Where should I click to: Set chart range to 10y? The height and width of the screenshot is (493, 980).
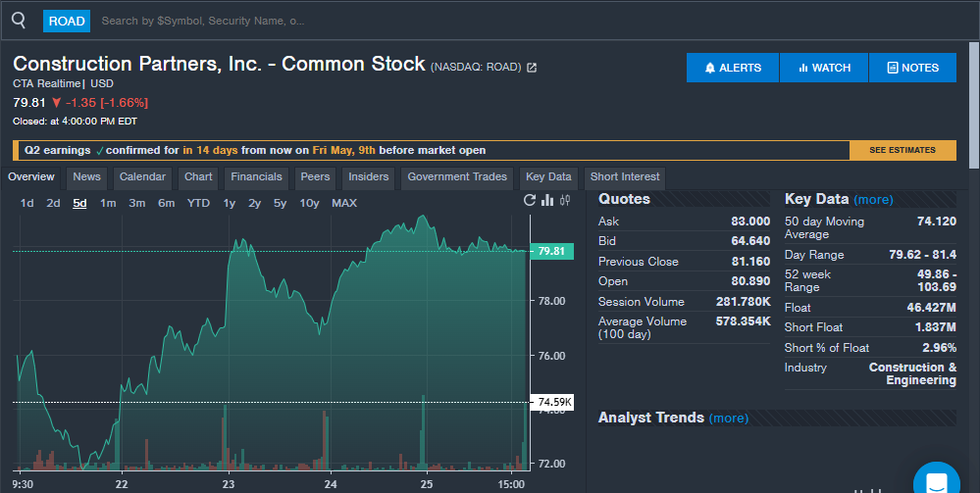309,203
